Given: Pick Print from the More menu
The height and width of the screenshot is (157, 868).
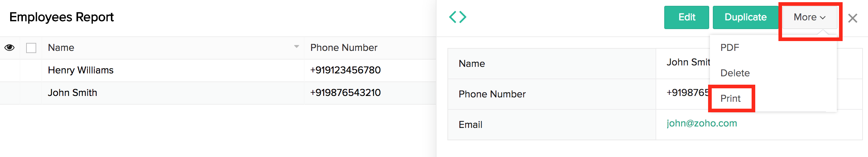Looking at the screenshot, I should [x=731, y=98].
